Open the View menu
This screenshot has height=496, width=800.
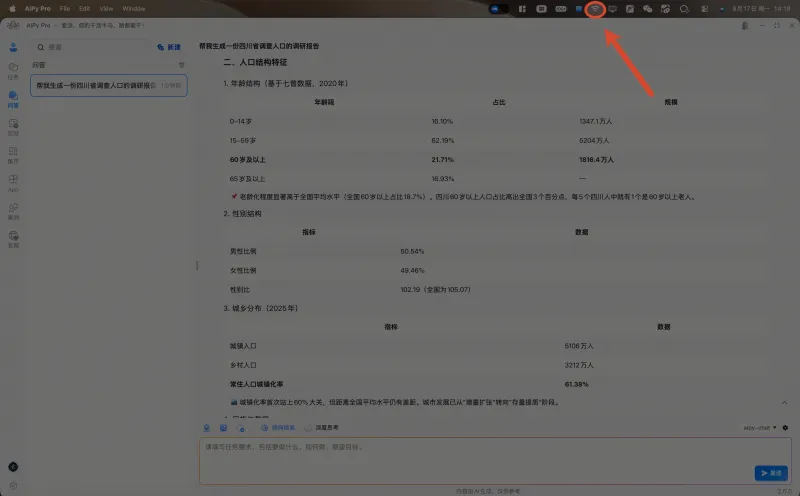coord(106,9)
